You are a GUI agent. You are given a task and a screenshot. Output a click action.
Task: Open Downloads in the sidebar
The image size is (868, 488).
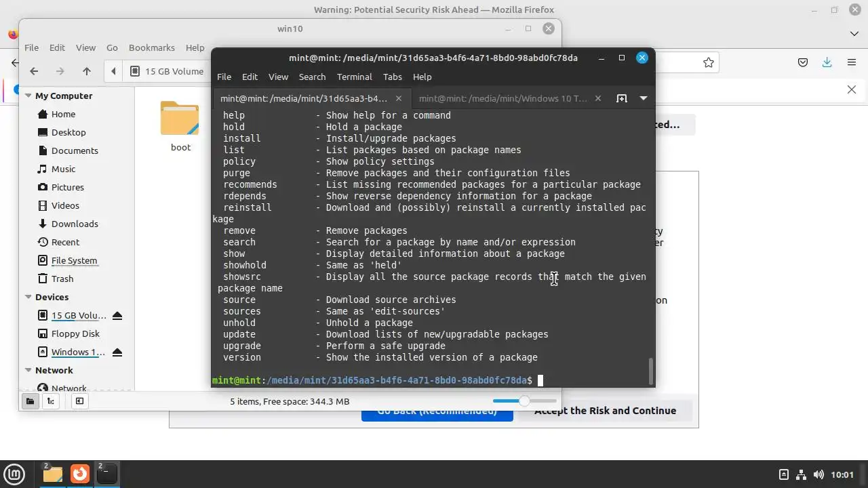pyautogui.click(x=76, y=224)
